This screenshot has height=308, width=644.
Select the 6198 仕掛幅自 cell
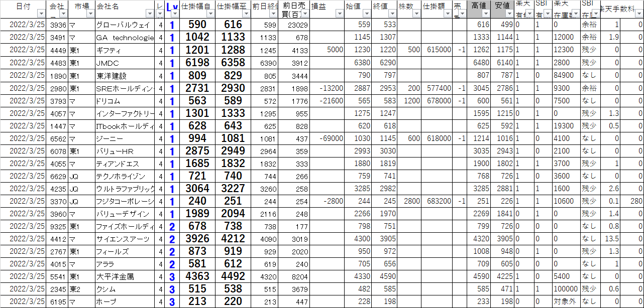197,63
